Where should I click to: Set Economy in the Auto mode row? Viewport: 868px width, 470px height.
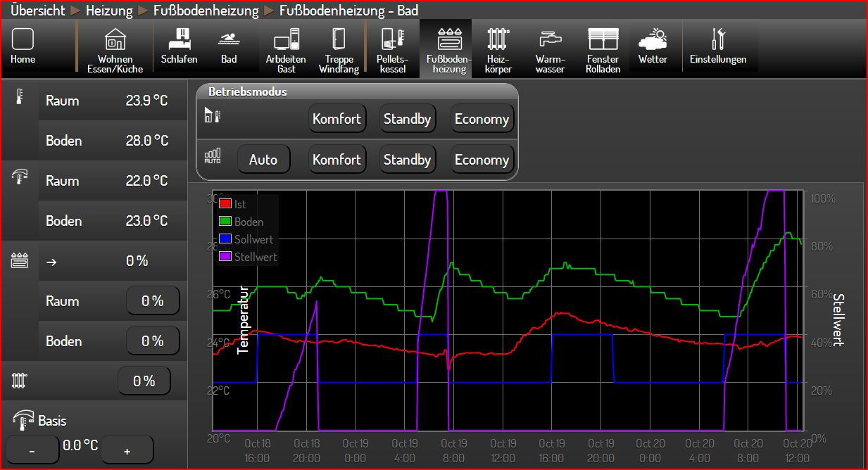482,160
